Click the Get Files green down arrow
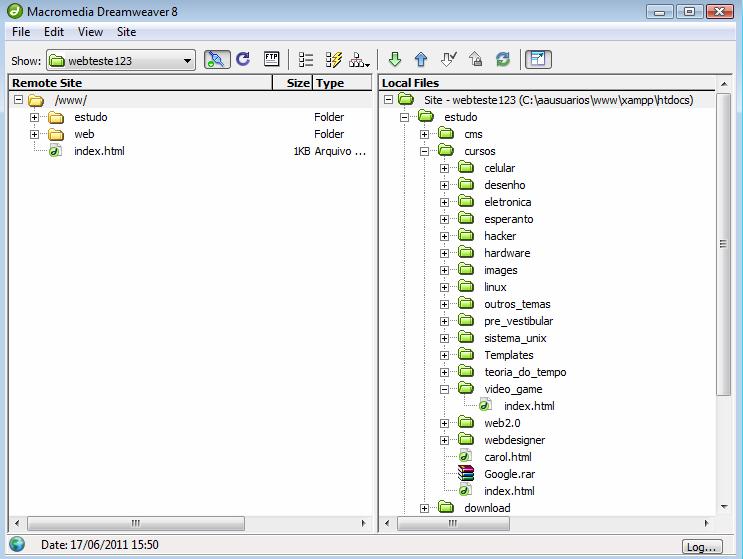This screenshot has height=559, width=743. coord(394,60)
